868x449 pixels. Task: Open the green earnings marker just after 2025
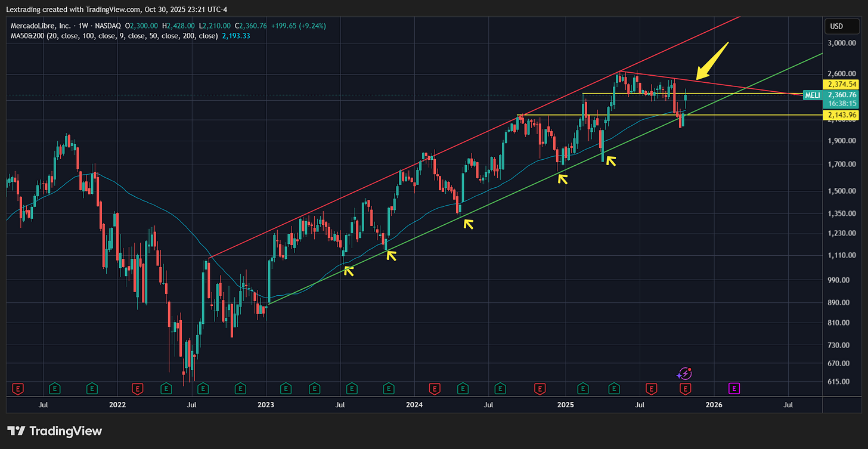[583, 389]
